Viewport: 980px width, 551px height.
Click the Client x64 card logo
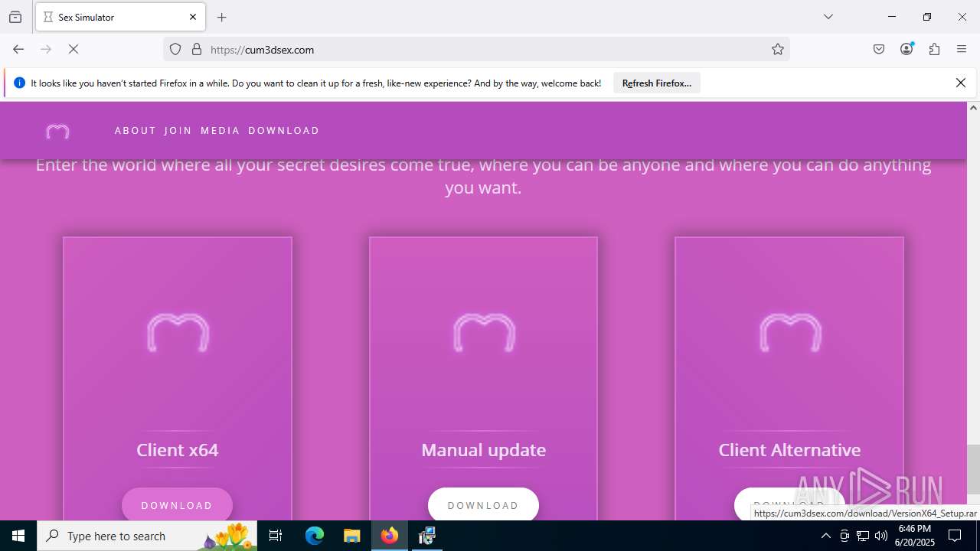point(178,332)
